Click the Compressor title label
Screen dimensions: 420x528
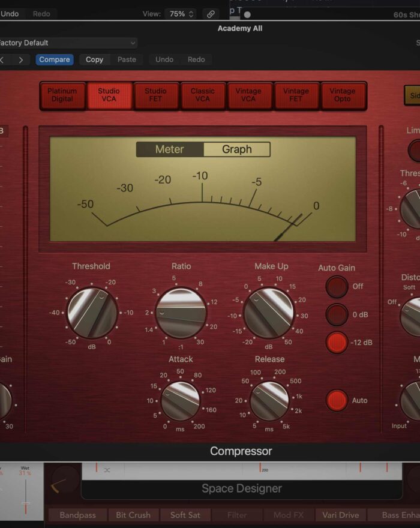point(241,451)
